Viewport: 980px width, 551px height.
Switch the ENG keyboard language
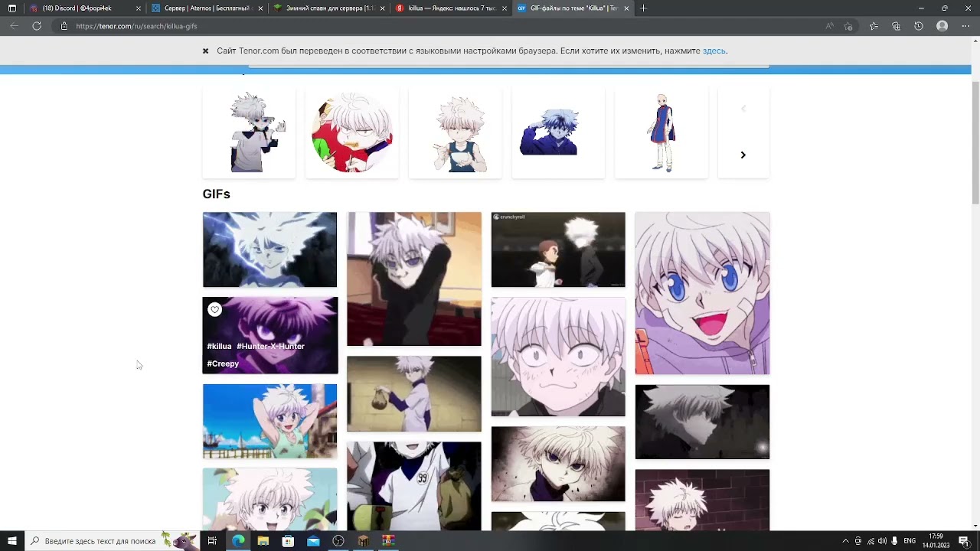pos(910,541)
